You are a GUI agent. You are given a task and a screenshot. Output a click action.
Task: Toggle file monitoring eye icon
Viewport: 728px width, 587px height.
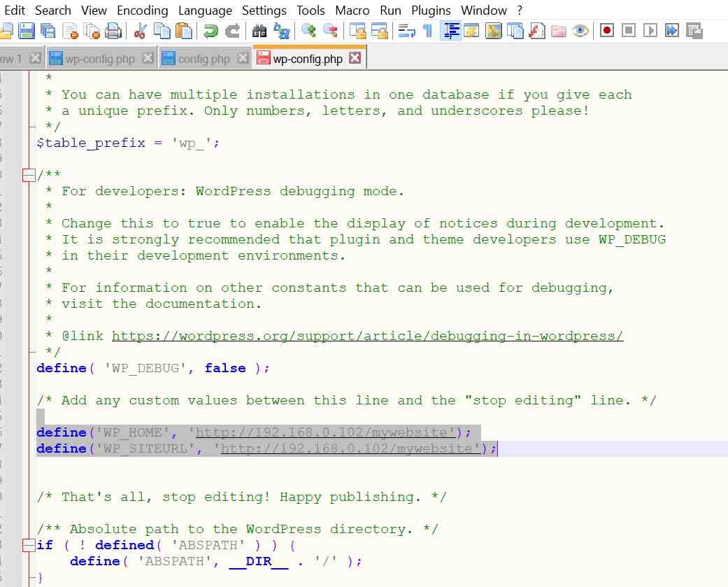[x=580, y=31]
